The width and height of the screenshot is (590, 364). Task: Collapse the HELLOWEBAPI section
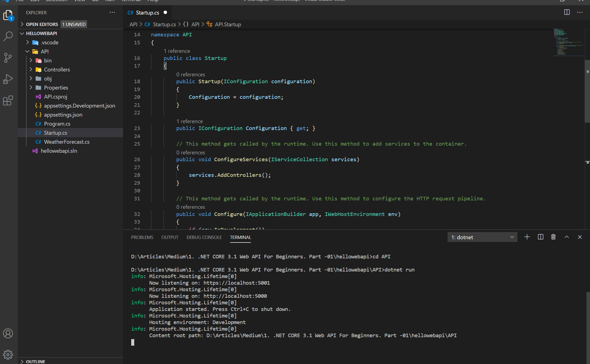tap(22, 33)
